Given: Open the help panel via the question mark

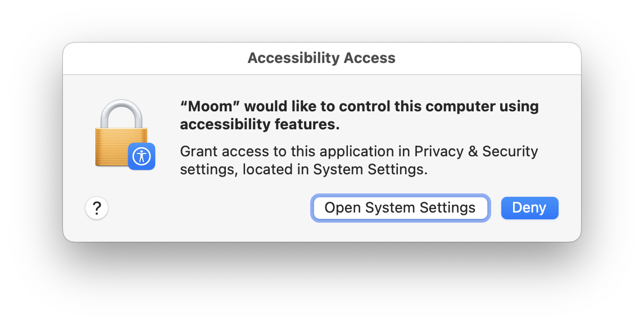Looking at the screenshot, I should click(x=97, y=207).
